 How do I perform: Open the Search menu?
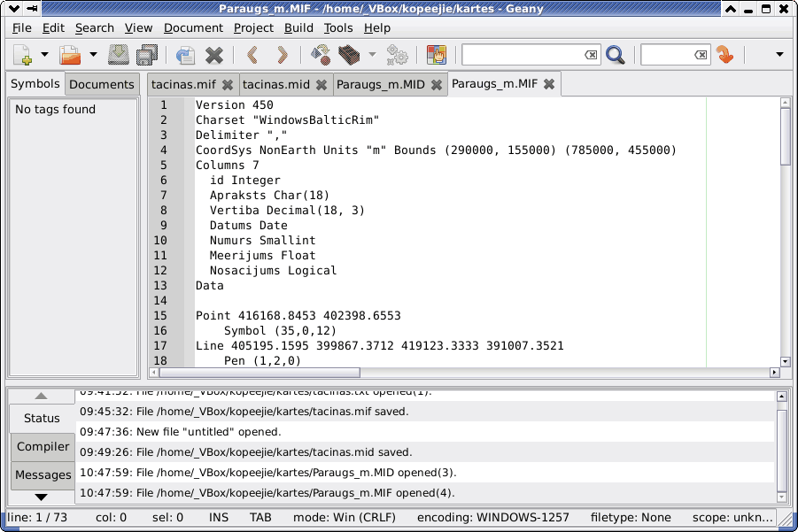coord(95,28)
